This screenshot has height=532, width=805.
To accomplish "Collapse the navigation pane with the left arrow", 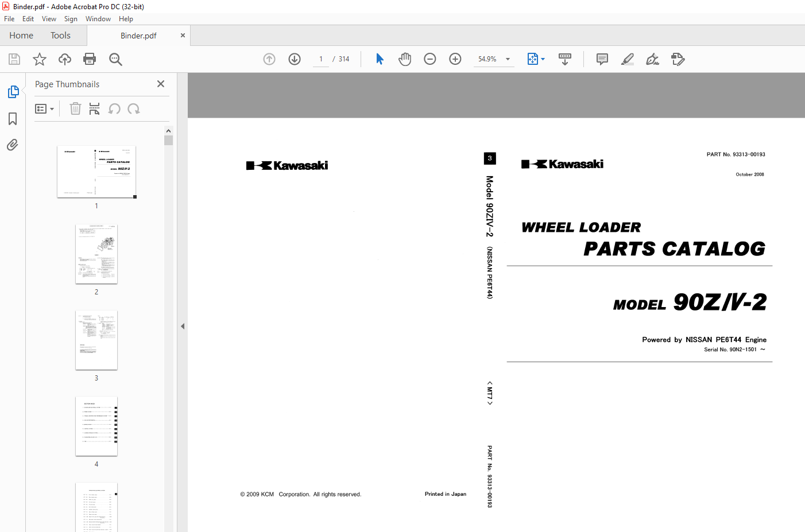I will point(183,326).
